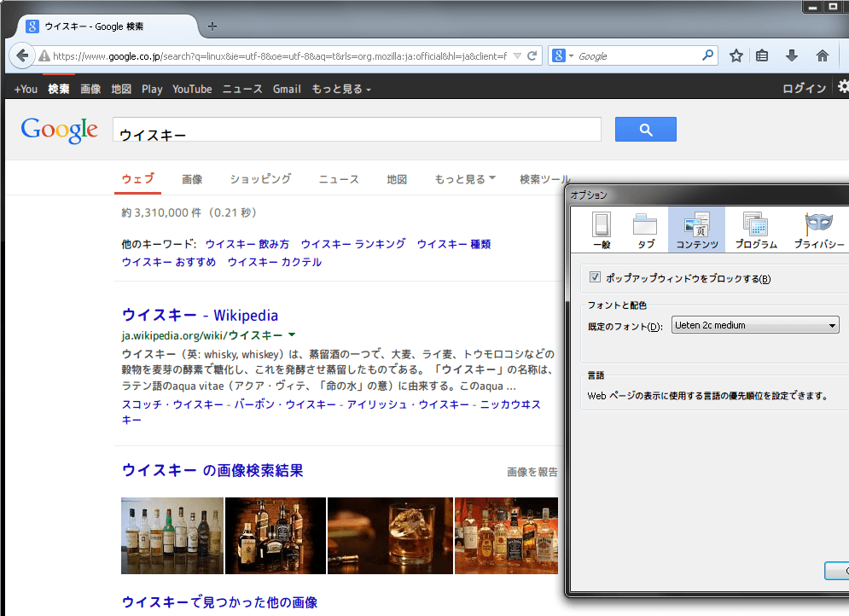
Task: Open Google settings gear icon
Action: click(x=844, y=87)
